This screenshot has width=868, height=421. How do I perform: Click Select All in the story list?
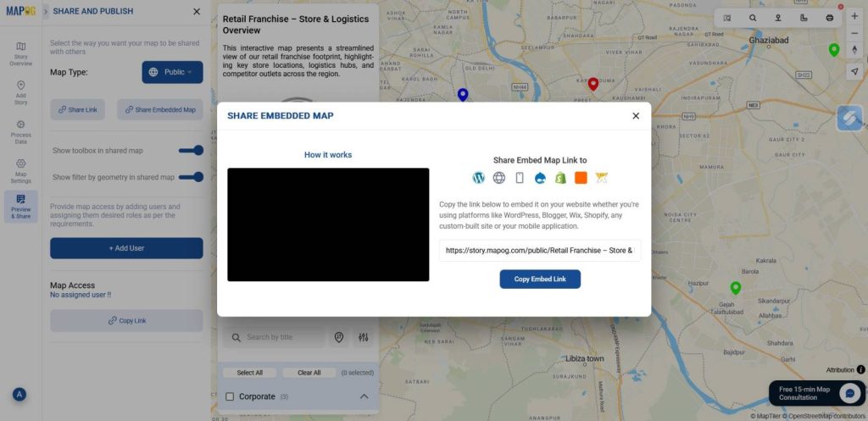click(x=250, y=373)
